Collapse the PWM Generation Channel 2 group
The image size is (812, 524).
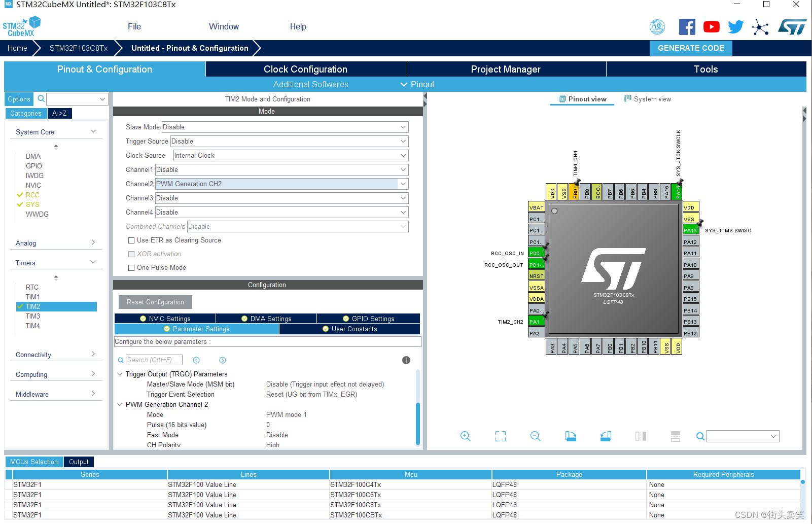[120, 404]
